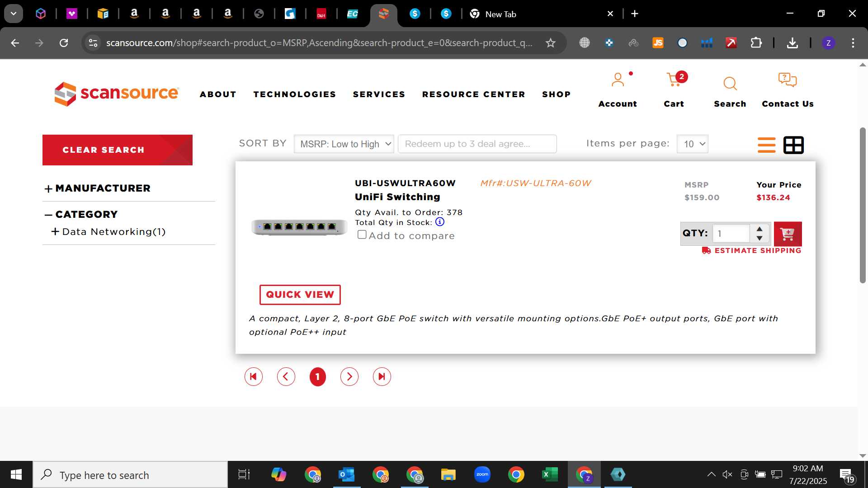Open the JS extension icon
This screenshot has height=488, width=868.
658,43
